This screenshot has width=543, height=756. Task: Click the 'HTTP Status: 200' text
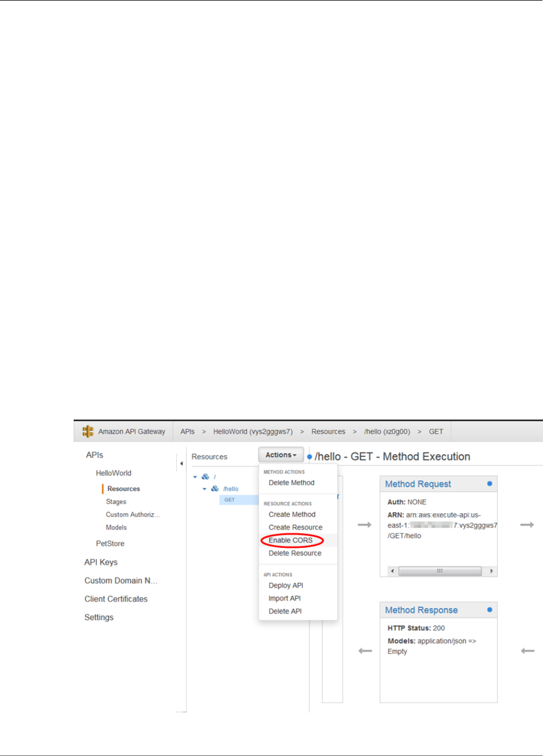pyautogui.click(x=416, y=628)
